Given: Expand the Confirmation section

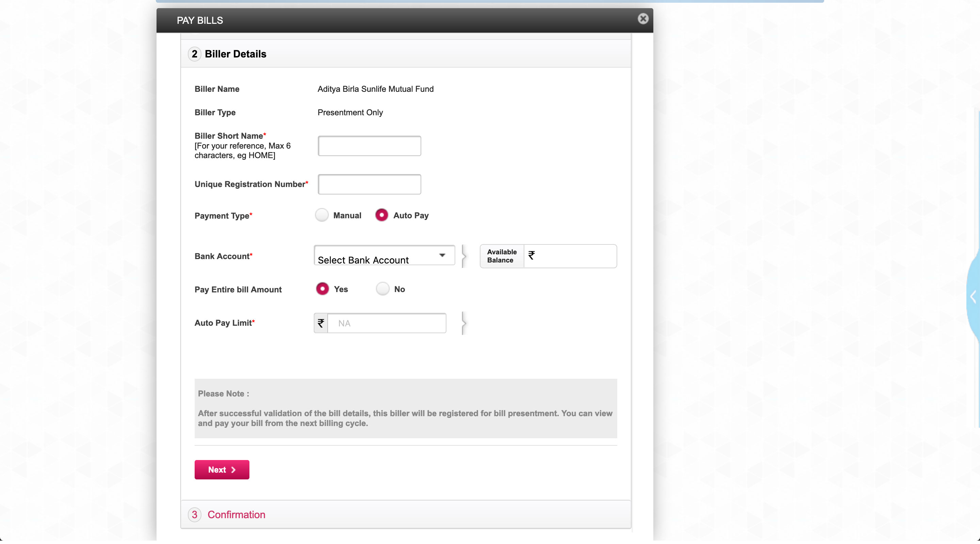Looking at the screenshot, I should pyautogui.click(x=236, y=514).
